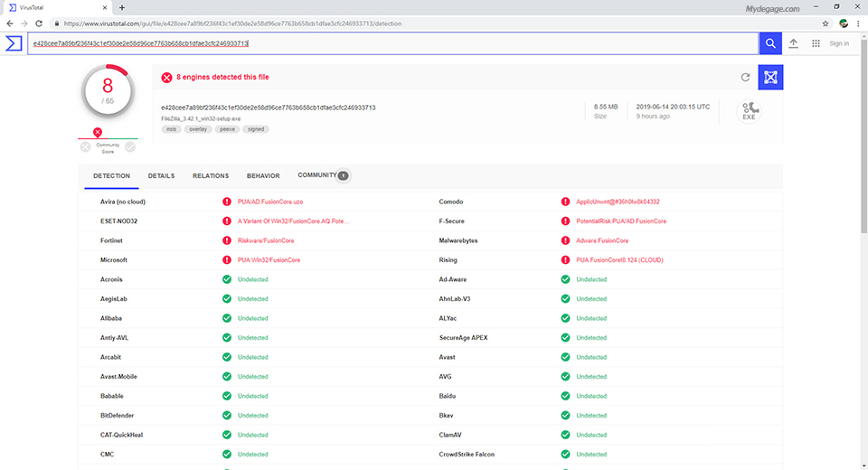This screenshot has width=868, height=470.
Task: Click the nsis tag
Action: coord(172,129)
